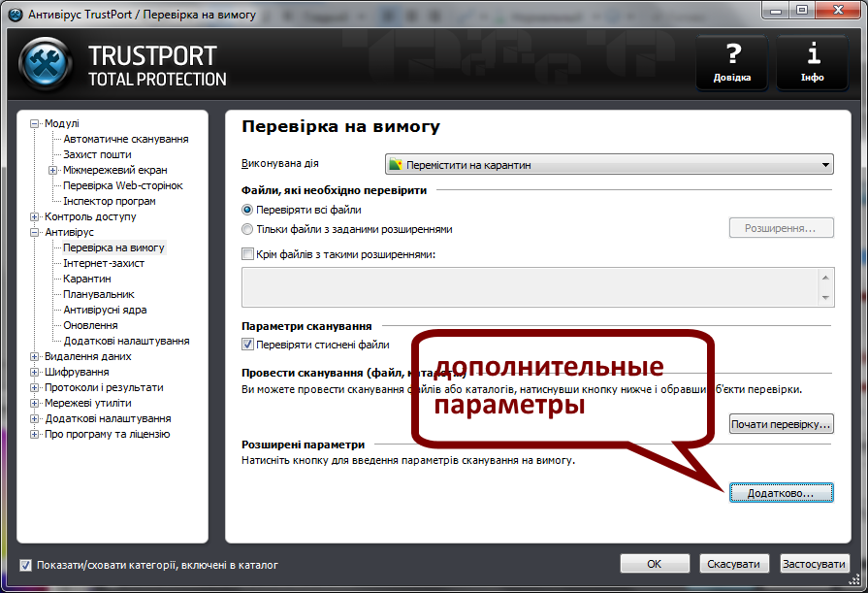Select 'Тільки файли з заданими розширеннями'
Screen dimensions: 868x593
coord(248,229)
